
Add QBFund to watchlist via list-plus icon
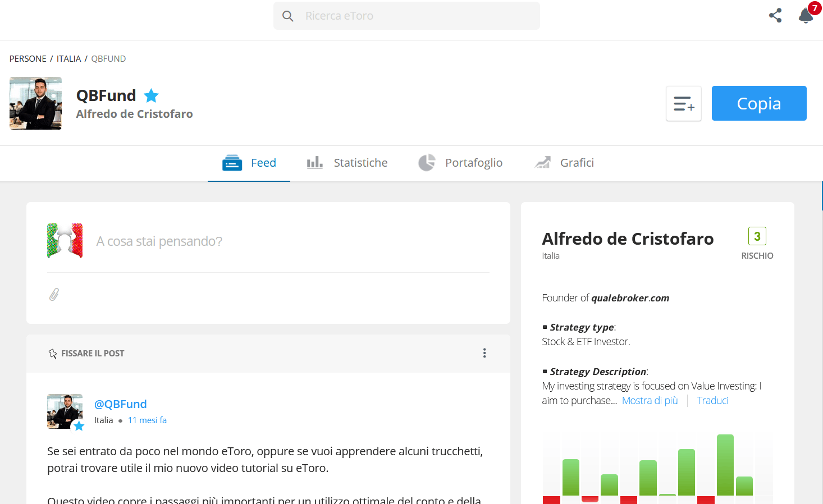pos(684,104)
